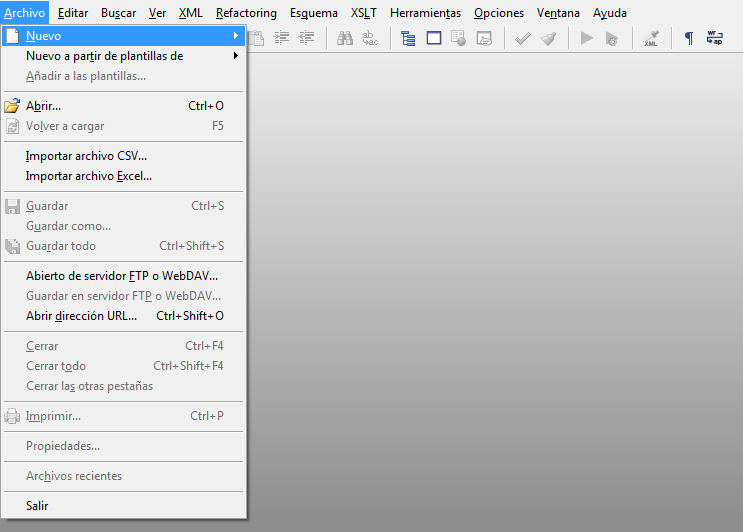Viewport: 743px width, 532px height.
Task: Click Imprimir... menu entry
Action: pyautogui.click(x=123, y=416)
